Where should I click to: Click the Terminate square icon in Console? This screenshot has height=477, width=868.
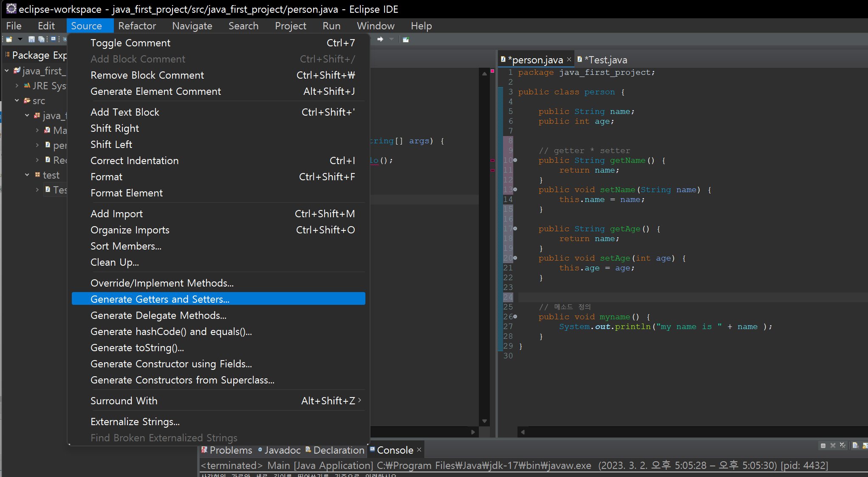[823, 446]
